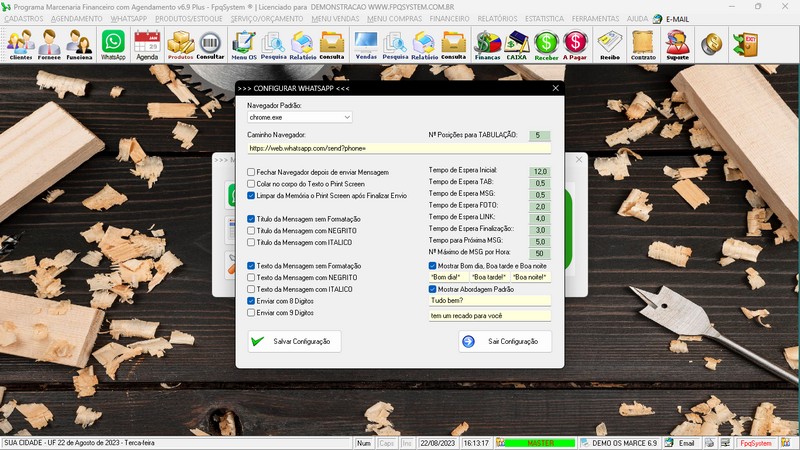This screenshot has height=450, width=800.
Task: Uncheck Limpar da Memória o Print Screen
Action: pos(251,196)
